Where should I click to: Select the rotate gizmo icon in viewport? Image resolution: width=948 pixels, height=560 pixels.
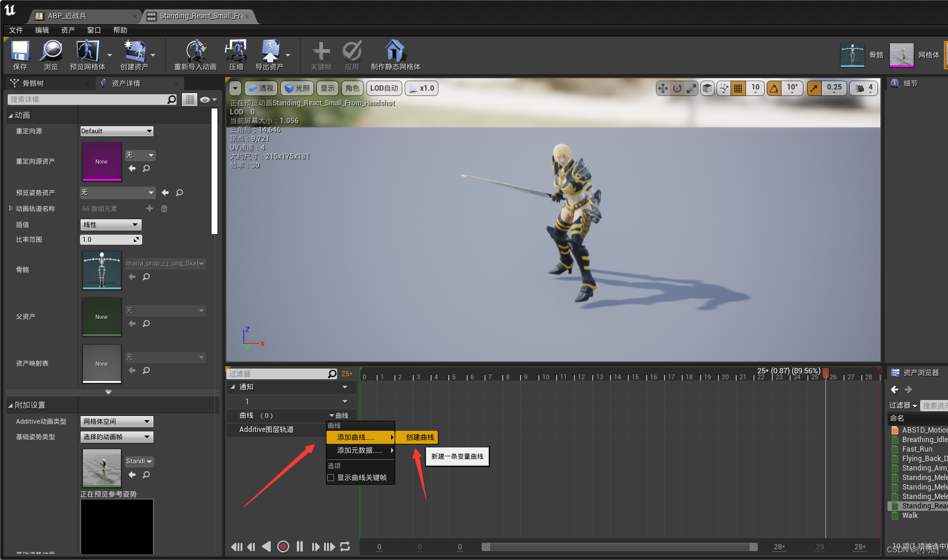pyautogui.click(x=677, y=88)
